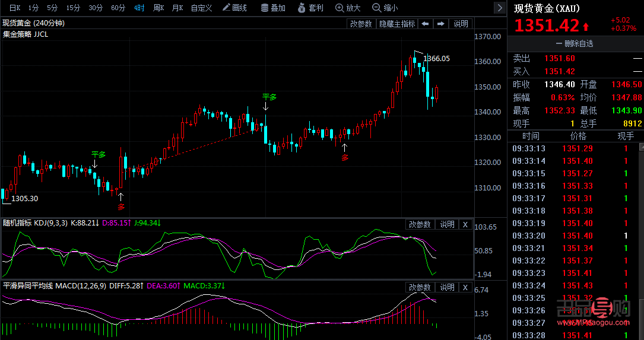
Task: Open 说明 for the main chart indicator
Action: click(461, 24)
